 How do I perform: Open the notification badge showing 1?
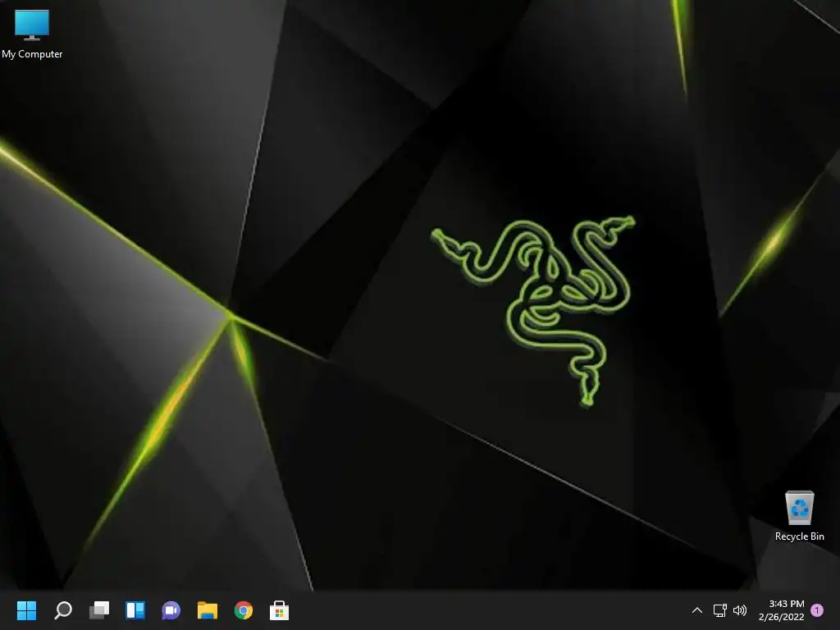817,610
